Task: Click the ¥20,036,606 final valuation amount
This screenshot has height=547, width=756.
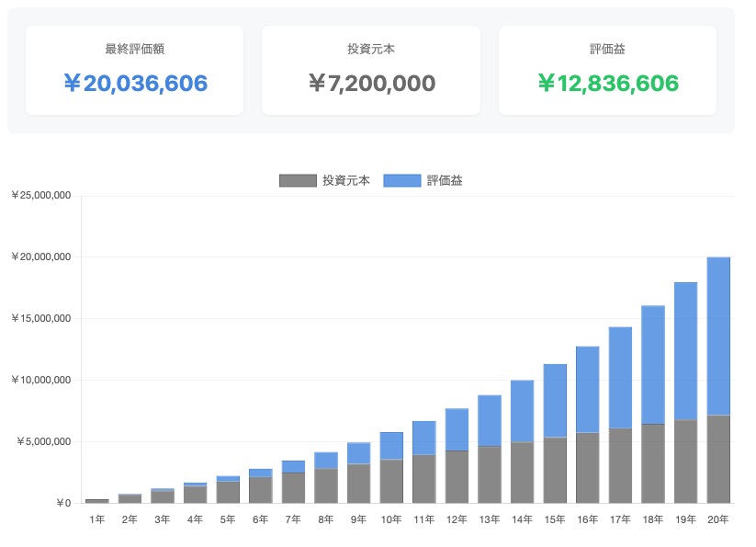Action: tap(134, 84)
